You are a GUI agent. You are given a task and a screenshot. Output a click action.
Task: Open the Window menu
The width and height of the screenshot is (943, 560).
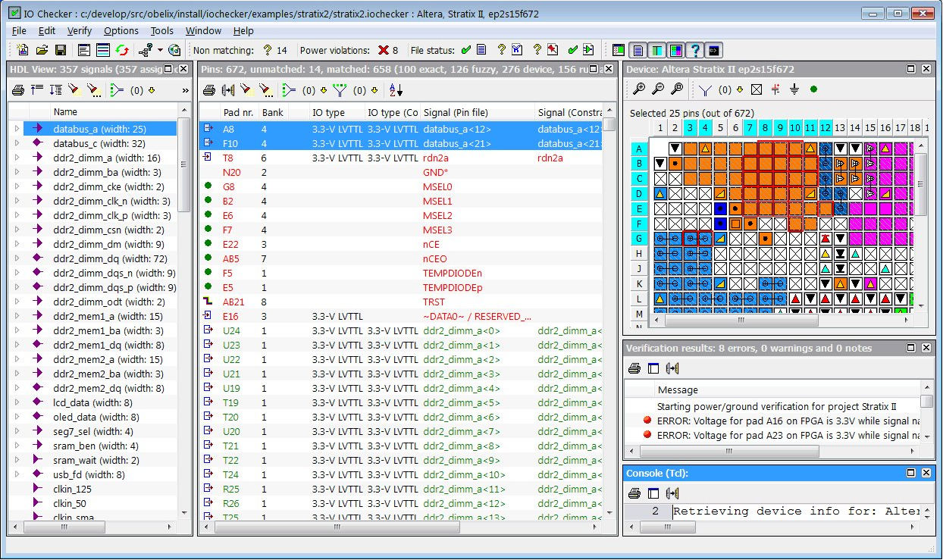tap(204, 31)
